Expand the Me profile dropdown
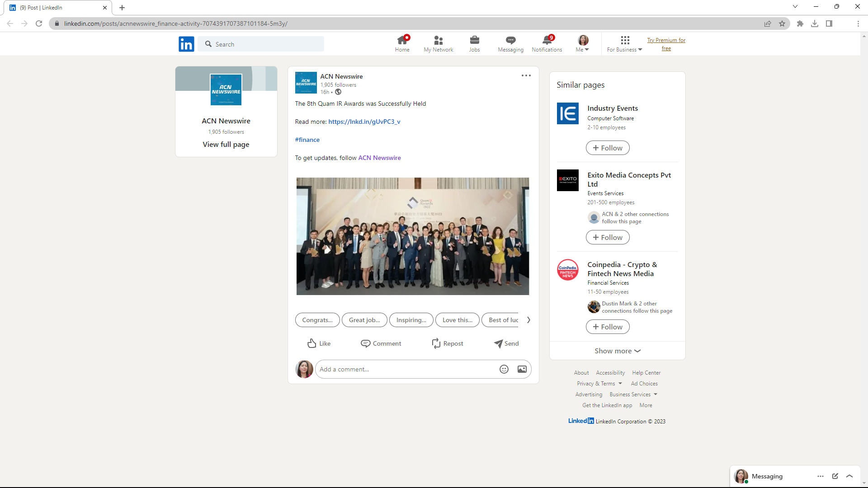868x488 pixels. 583,44
